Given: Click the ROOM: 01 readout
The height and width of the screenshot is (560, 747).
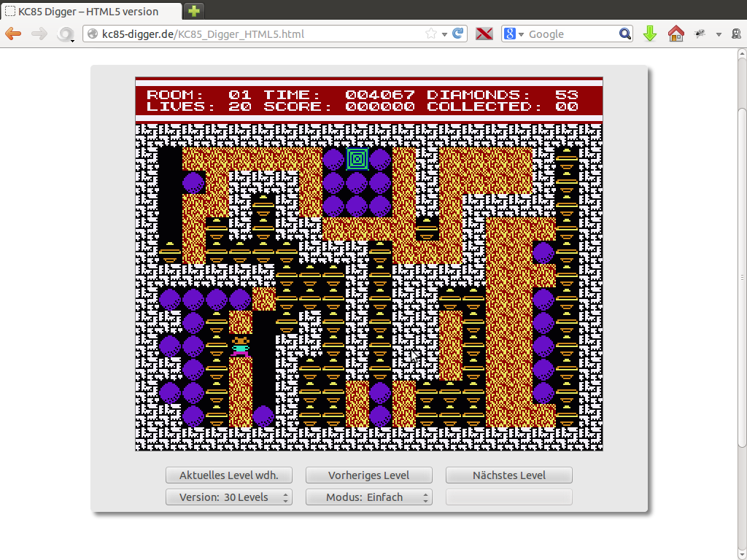Looking at the screenshot, I should pyautogui.click(x=199, y=94).
